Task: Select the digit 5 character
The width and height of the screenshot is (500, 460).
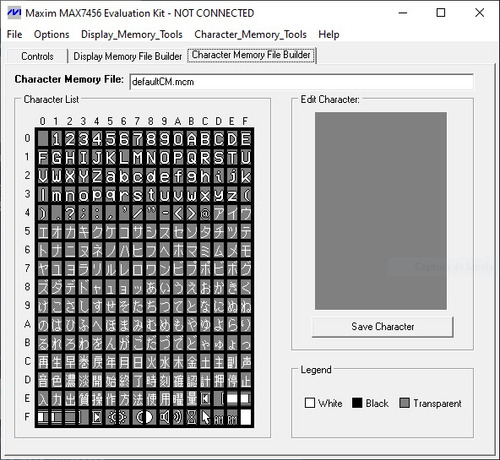Action: (x=111, y=139)
